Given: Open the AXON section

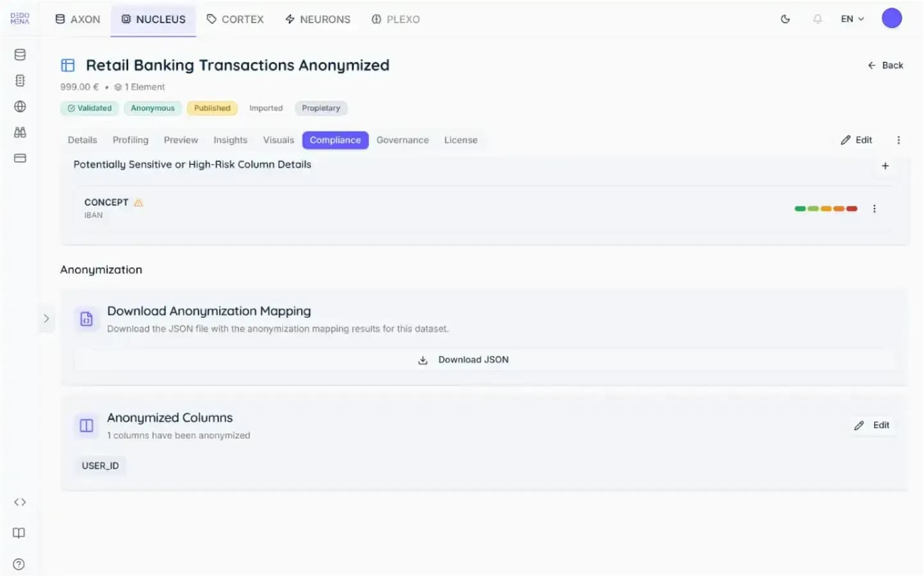Looking at the screenshot, I should [x=78, y=19].
